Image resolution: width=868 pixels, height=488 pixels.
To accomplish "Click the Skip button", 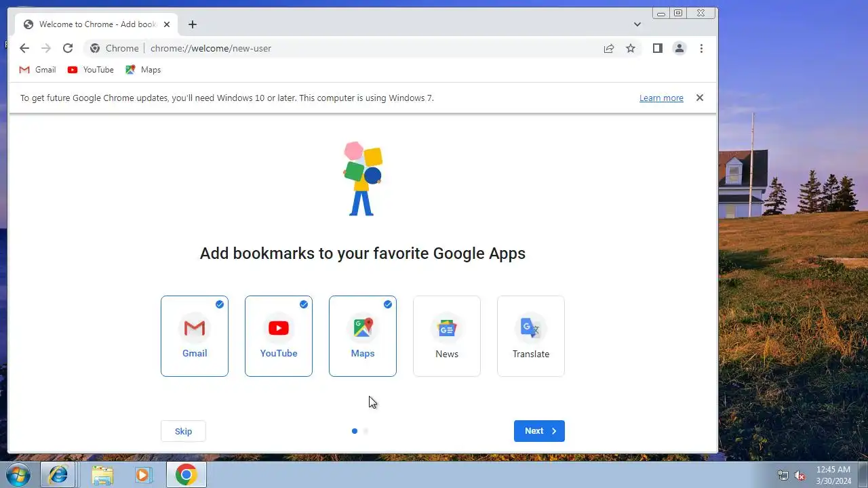I will 183,431.
